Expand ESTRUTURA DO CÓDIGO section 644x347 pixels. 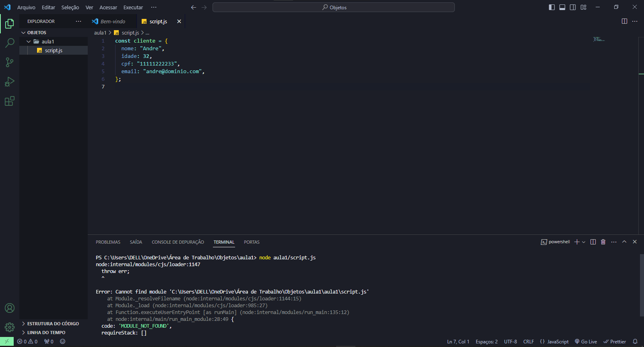click(53, 324)
